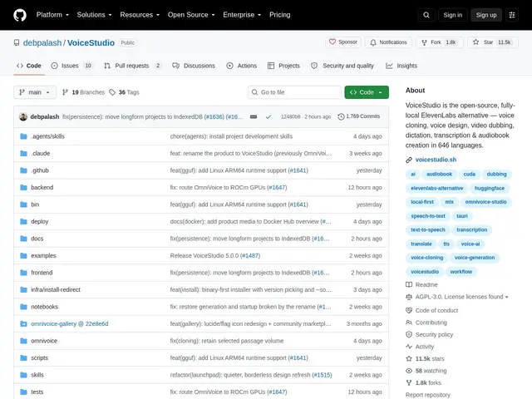This screenshot has width=532, height=399.
Task: Open the Code of conduct link
Action: click(x=432, y=310)
